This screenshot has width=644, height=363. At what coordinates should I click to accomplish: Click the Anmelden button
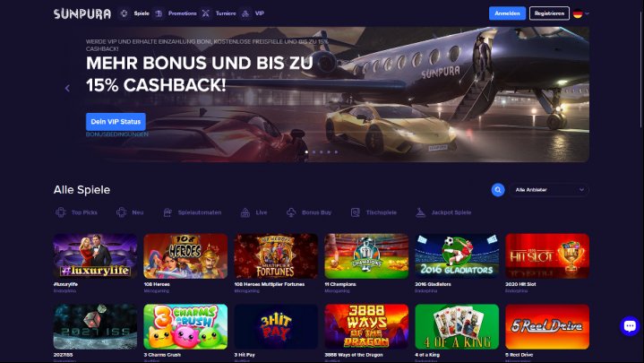[x=507, y=13]
